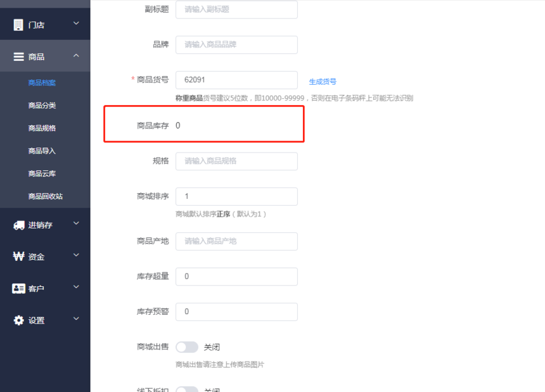Click the 商城默认排序正序 hint text
This screenshot has width=545, height=392.
coord(221,214)
